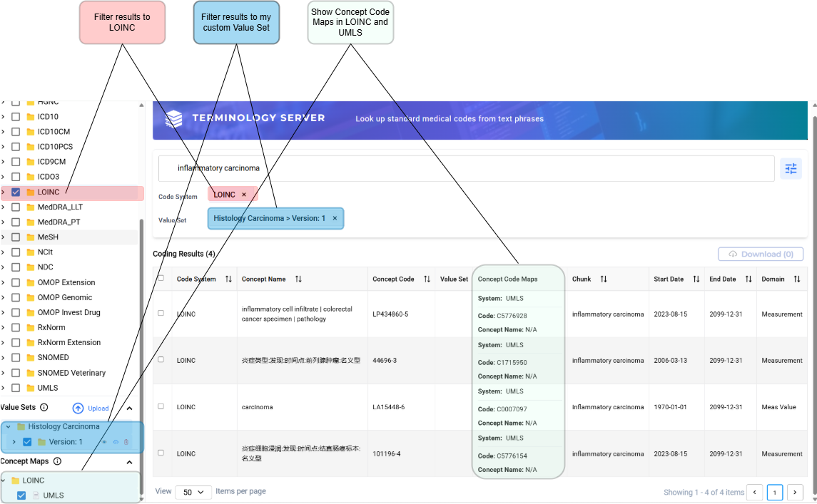Click the RxNorm folder icon
This screenshot has height=504, width=817.
click(31, 327)
